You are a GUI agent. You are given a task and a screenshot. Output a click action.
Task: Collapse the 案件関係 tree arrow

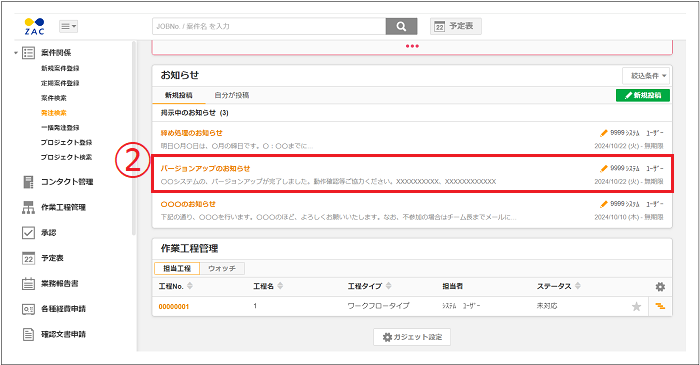16,53
